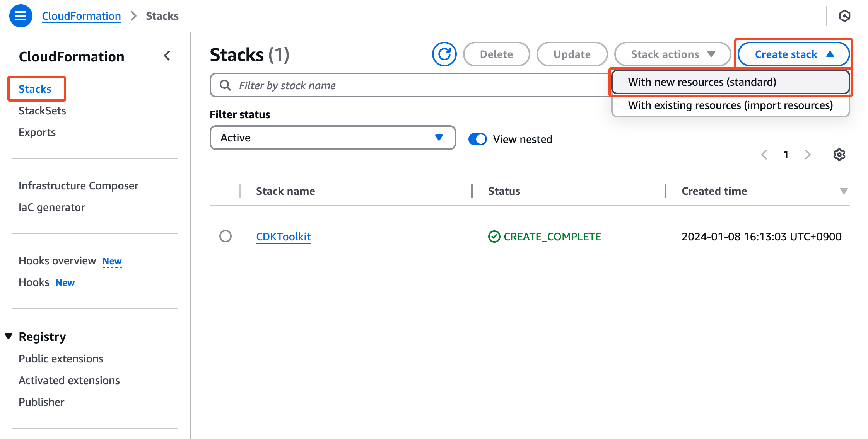This screenshot has width=868, height=439.
Task: Collapse the CloudFormation side panel
Action: (x=167, y=56)
